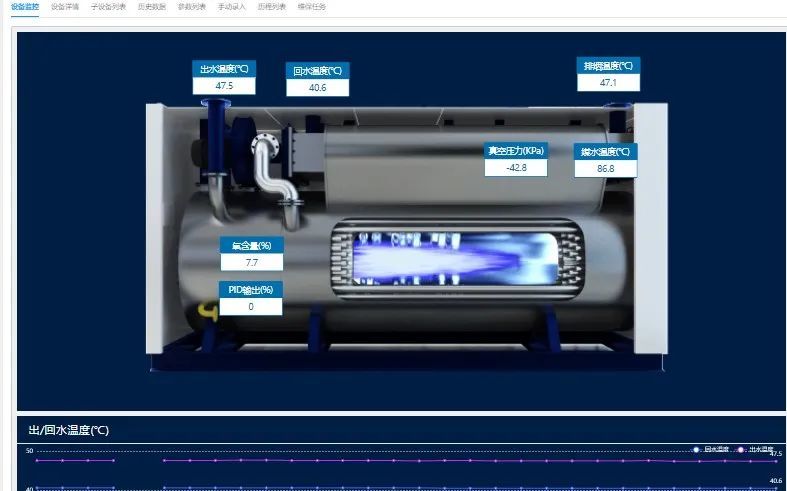Switch to the 巡检列表 tab
The width and height of the screenshot is (787, 491).
click(x=271, y=6)
